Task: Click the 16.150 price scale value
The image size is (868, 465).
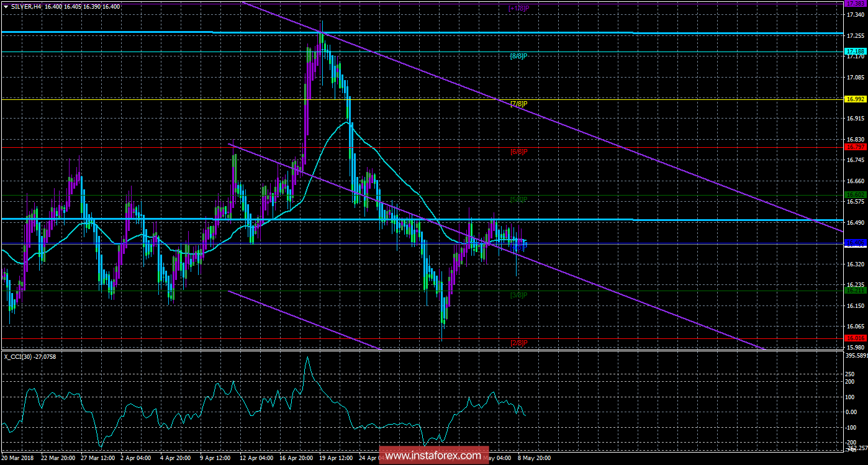Action: (x=855, y=305)
